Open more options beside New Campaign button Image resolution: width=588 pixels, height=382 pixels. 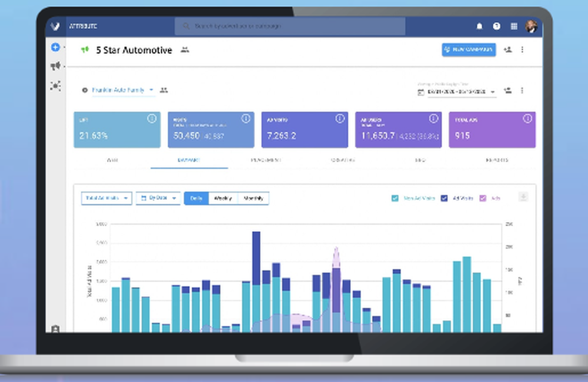click(522, 49)
